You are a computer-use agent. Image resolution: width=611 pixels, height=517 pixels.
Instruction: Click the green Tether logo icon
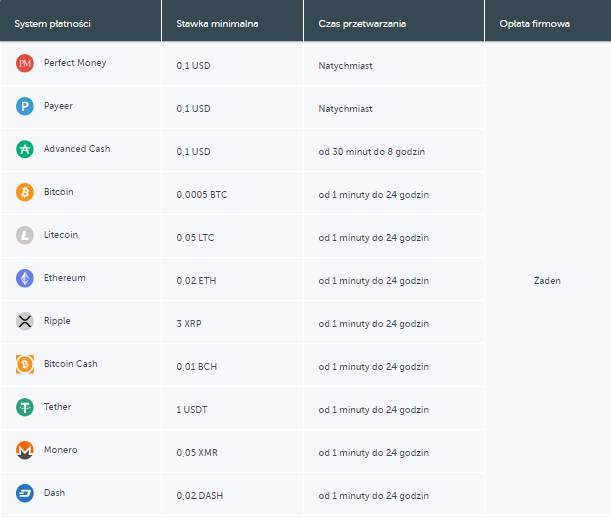click(25, 408)
